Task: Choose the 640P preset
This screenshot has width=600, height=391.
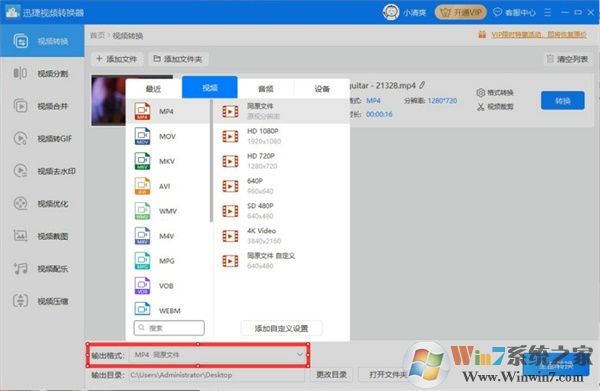Action: 282,186
